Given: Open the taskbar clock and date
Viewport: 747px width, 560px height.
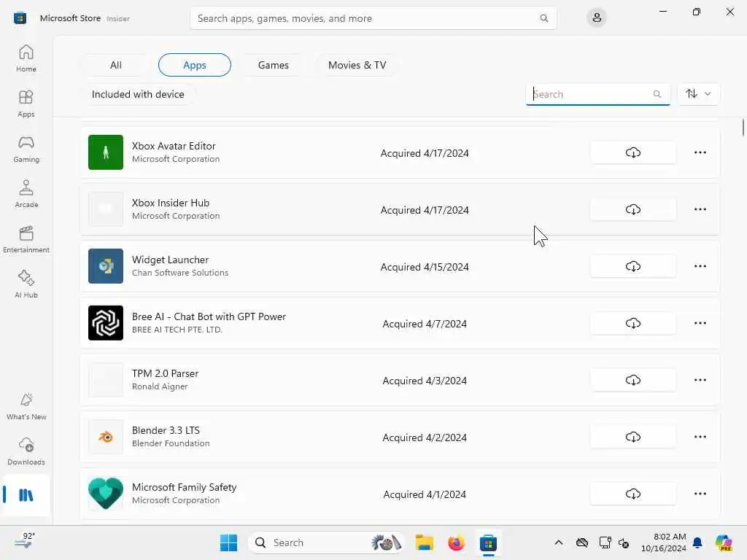Looking at the screenshot, I should (x=664, y=542).
